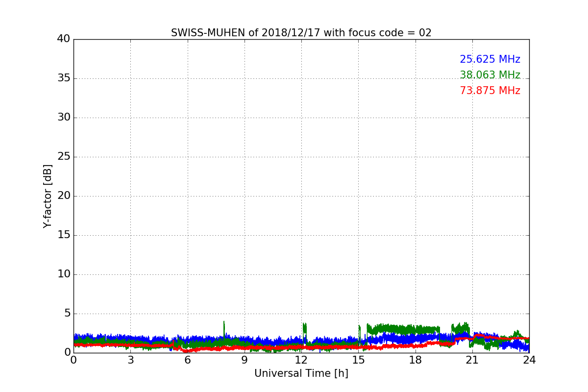This screenshot has height=392, width=588.
Task: Click x-axis tick value 15
Action: pos(358,360)
